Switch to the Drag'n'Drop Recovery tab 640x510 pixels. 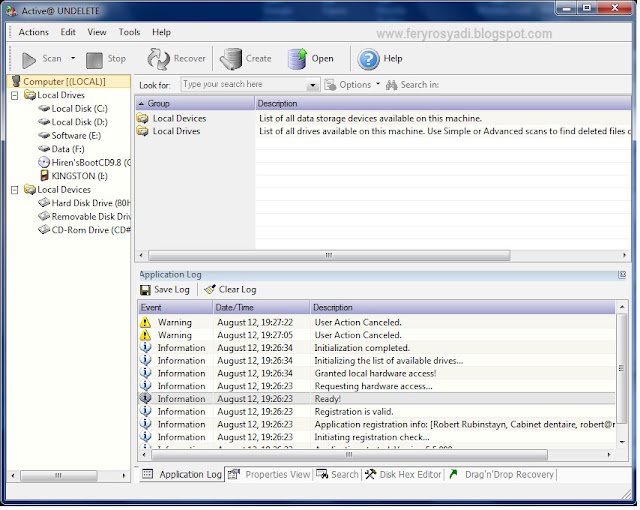502,475
